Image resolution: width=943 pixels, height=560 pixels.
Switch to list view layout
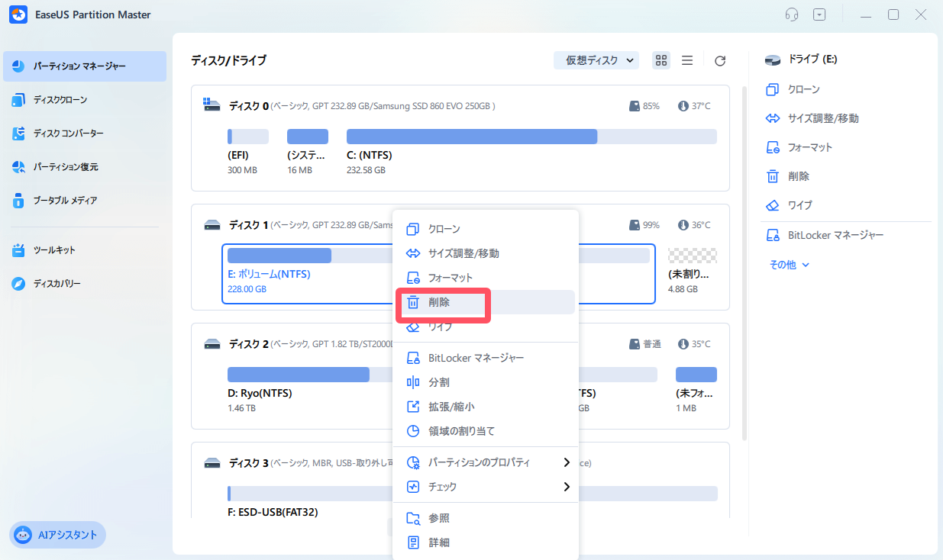687,60
